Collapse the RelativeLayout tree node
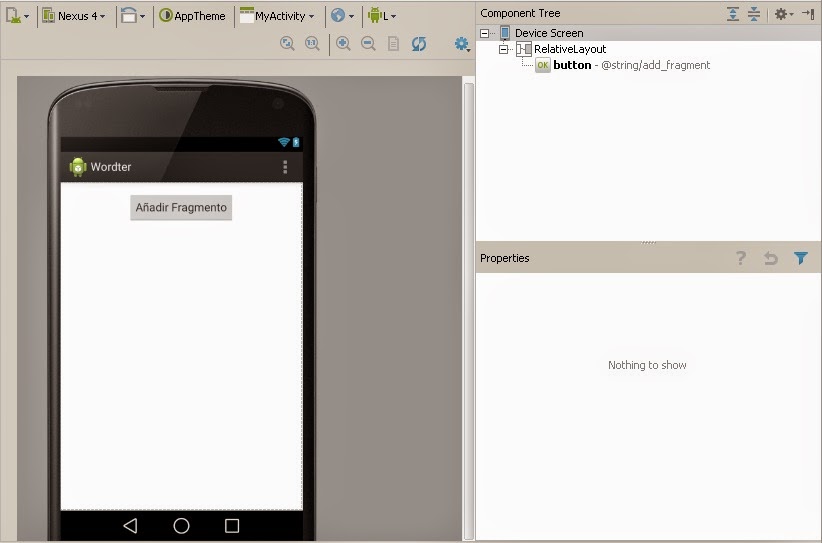This screenshot has height=543, width=822. coord(503,49)
